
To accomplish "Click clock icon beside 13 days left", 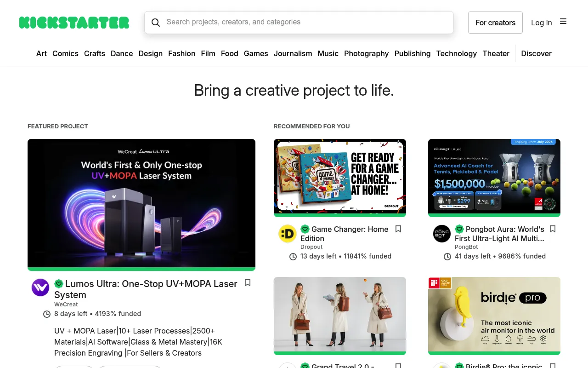I will click(x=293, y=257).
